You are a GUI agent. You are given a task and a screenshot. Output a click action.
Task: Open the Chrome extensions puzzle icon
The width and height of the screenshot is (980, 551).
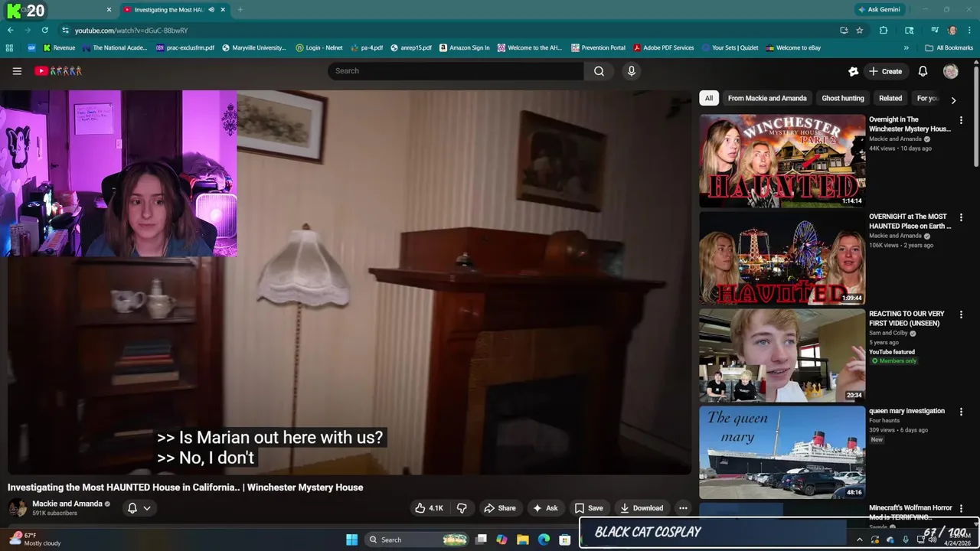pos(884,30)
